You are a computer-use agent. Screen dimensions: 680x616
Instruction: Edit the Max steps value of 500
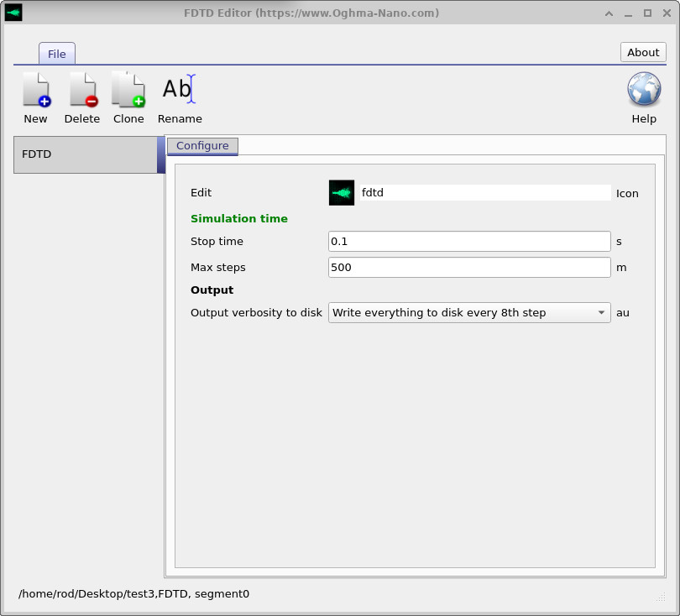pos(468,267)
